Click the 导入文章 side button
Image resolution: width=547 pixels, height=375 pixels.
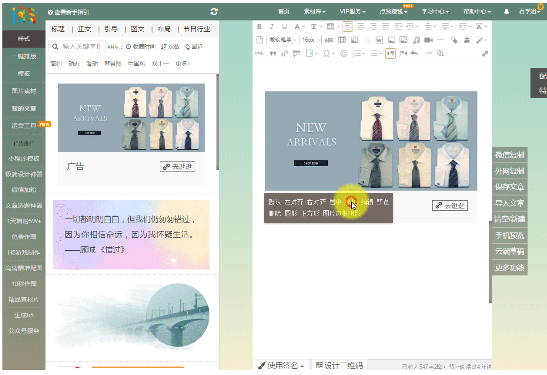(x=509, y=203)
